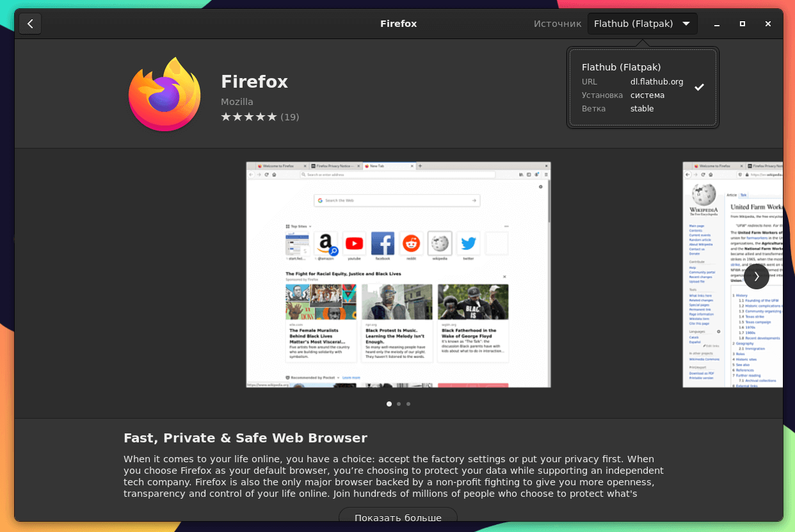795x532 pixels.
Task: Select the first screenshot page dot
Action: pyautogui.click(x=389, y=404)
